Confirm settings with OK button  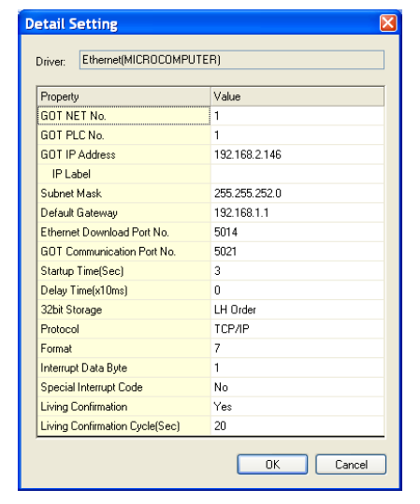(272, 464)
